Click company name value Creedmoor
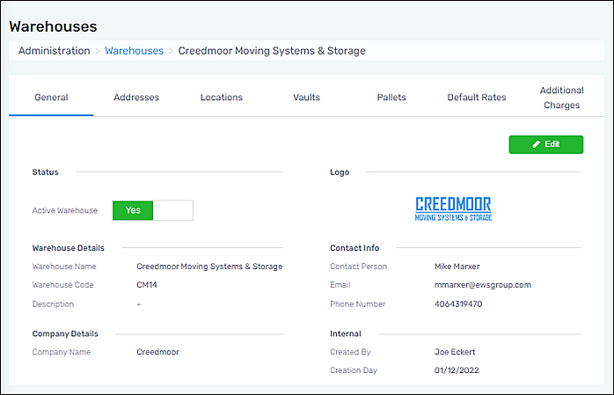 pyautogui.click(x=158, y=352)
